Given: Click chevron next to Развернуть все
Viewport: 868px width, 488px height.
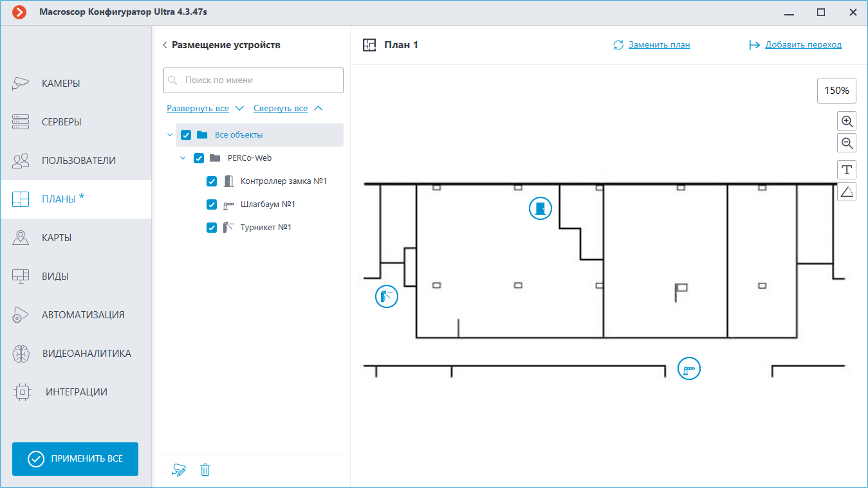Looking at the screenshot, I should point(239,109).
